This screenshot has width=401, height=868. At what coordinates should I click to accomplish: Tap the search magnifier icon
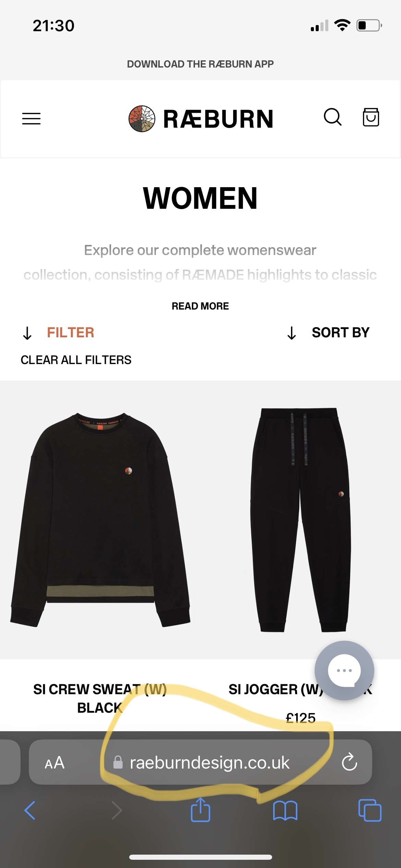[x=332, y=117]
